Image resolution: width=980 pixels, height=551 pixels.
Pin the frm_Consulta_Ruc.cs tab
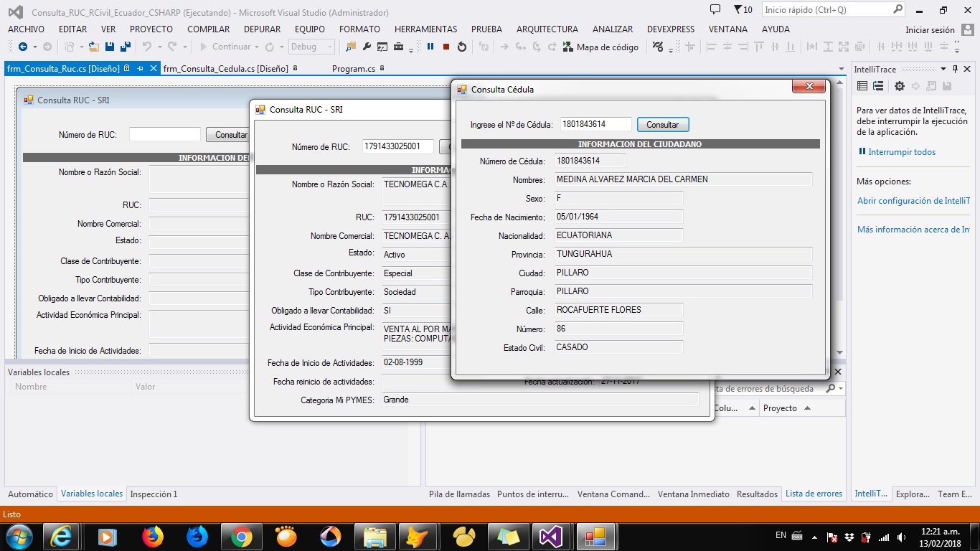tap(141, 69)
